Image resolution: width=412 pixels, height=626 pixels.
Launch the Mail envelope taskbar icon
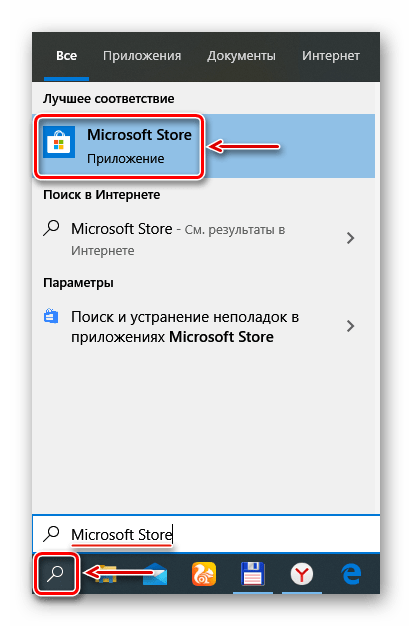coord(155,574)
